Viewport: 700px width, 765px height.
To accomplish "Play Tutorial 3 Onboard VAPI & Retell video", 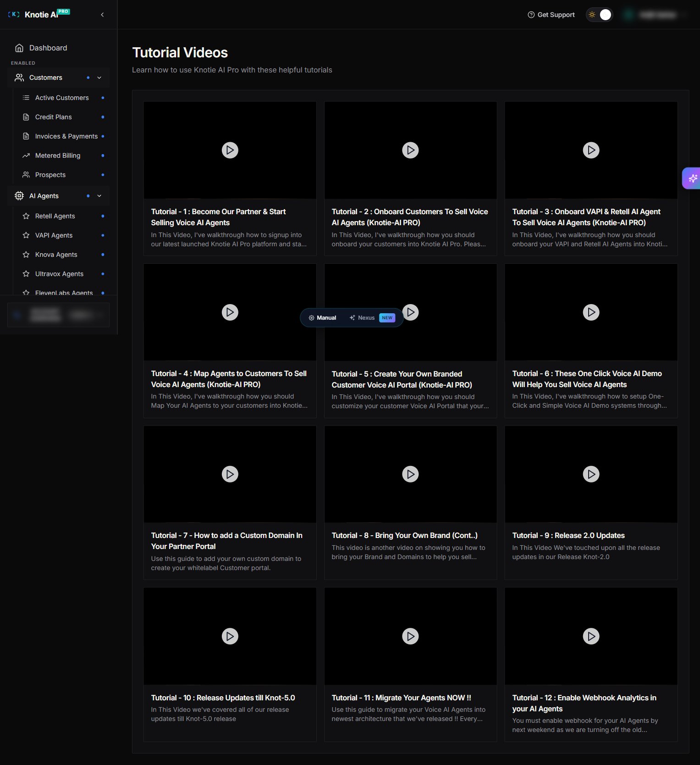I will coord(591,150).
